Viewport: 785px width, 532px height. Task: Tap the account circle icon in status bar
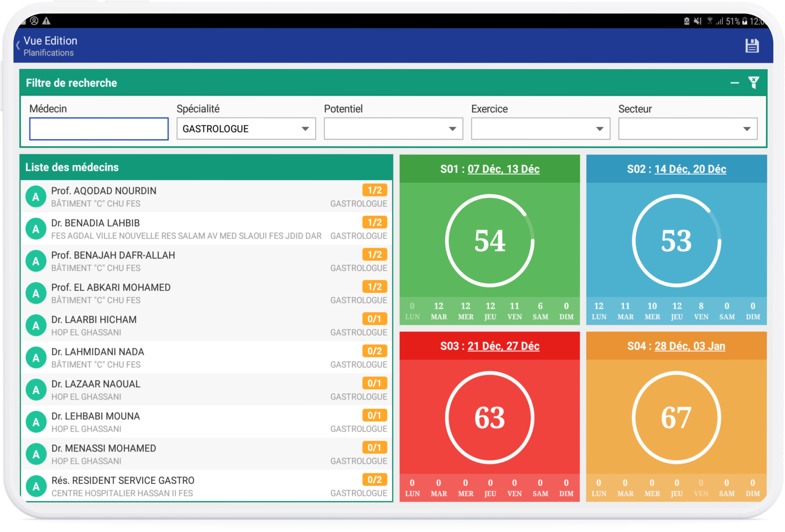pyautogui.click(x=34, y=20)
